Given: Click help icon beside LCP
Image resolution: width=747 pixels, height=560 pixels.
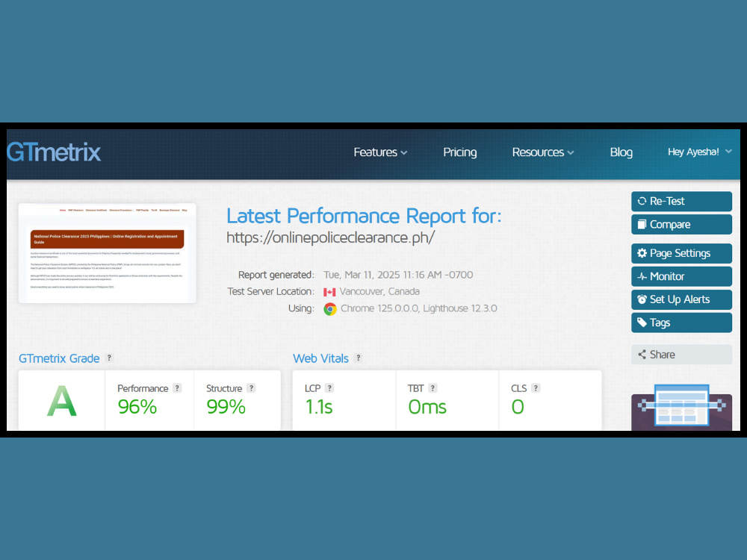Looking at the screenshot, I should point(329,388).
